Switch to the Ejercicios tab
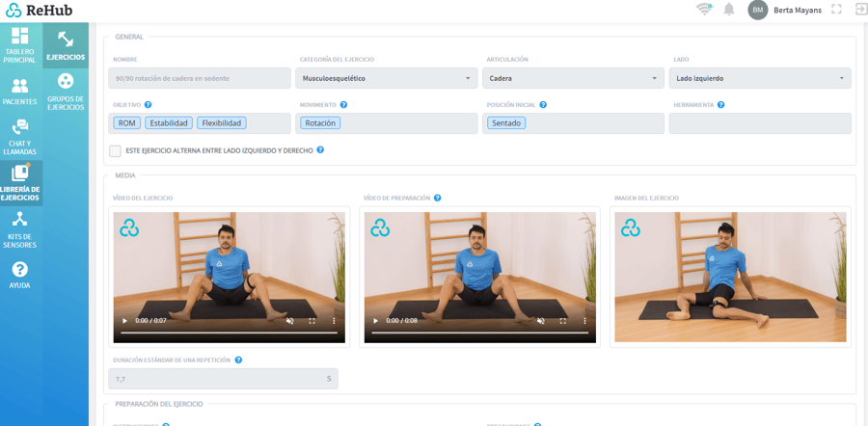Viewport: 868px width, 426px height. pyautogui.click(x=66, y=45)
